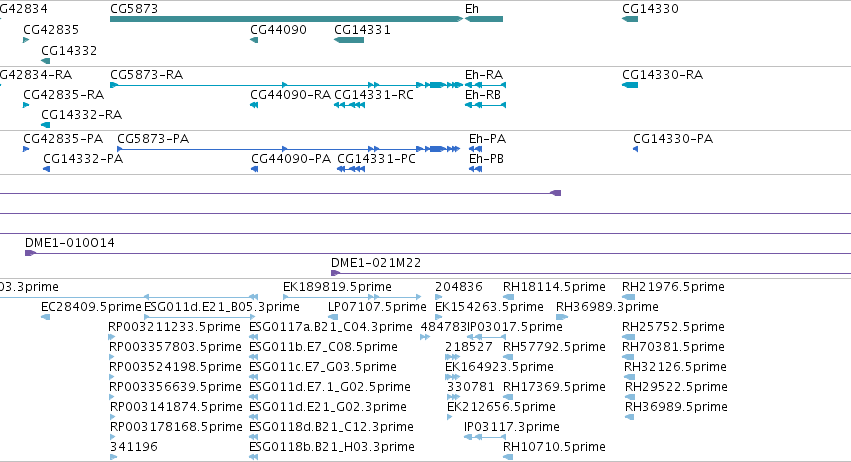Select the CG14330 gene feature
Image resolution: width=851 pixels, height=462 pixels.
tap(630, 19)
